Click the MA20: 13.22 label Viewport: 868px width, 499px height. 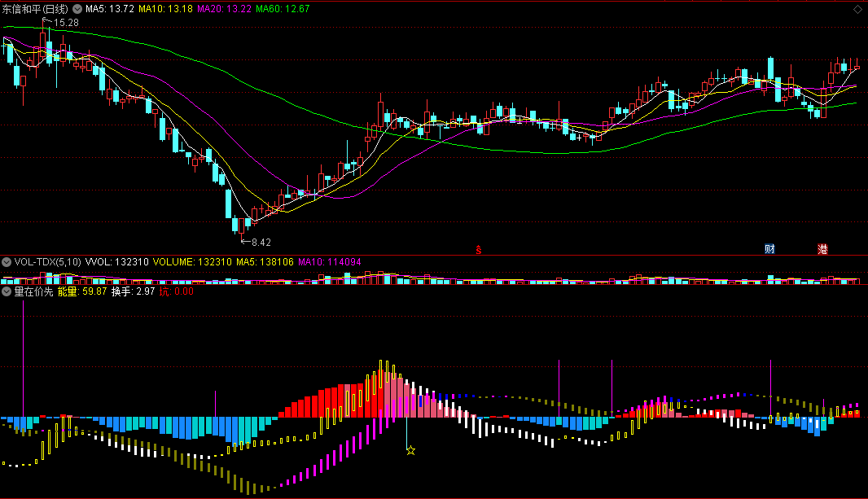pyautogui.click(x=224, y=9)
